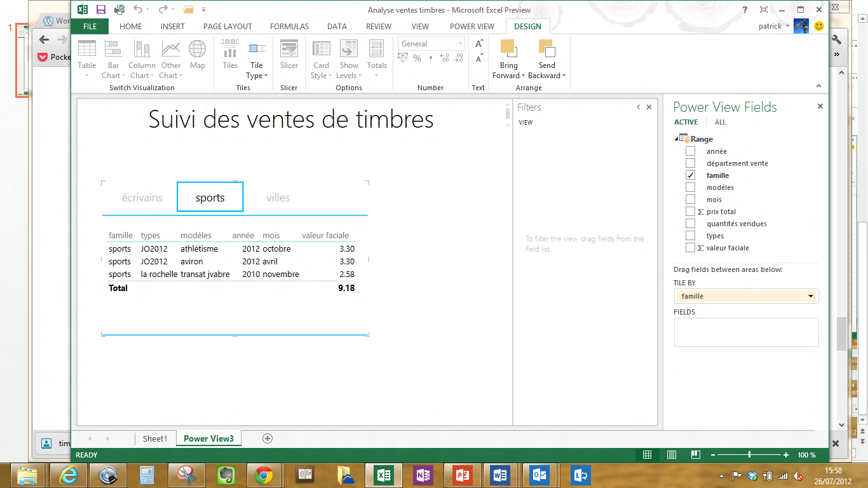
Task: Show ALL fields in Power View Fields
Action: click(x=720, y=122)
